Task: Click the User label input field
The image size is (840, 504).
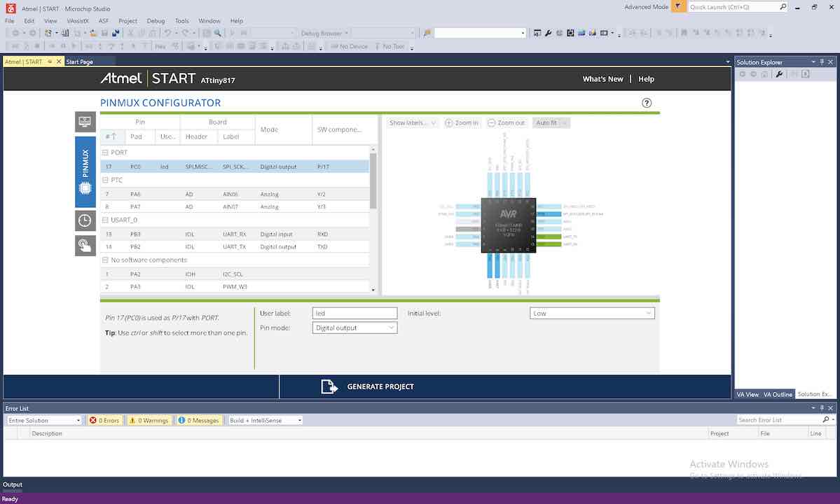Action: tap(354, 314)
